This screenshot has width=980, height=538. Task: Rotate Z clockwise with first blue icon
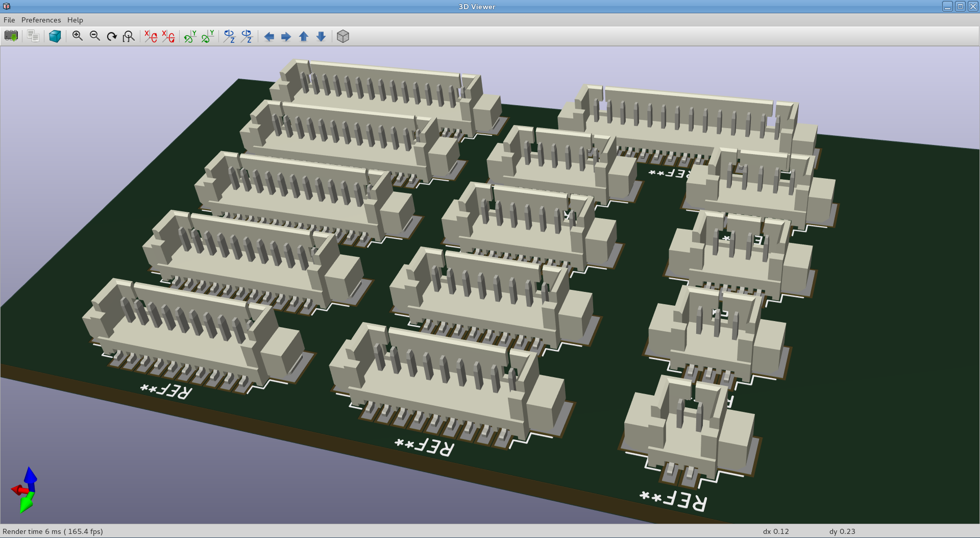(229, 36)
